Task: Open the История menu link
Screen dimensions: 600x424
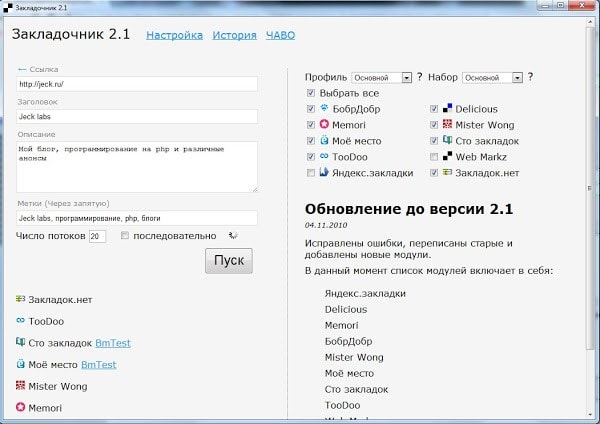Action: pyautogui.click(x=234, y=35)
